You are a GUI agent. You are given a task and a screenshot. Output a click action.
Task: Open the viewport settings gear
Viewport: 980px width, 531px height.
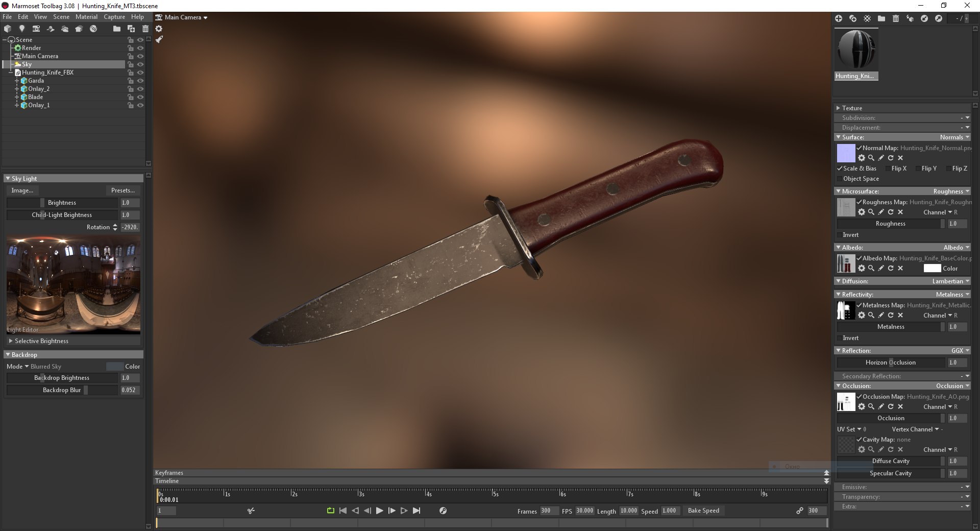(159, 29)
